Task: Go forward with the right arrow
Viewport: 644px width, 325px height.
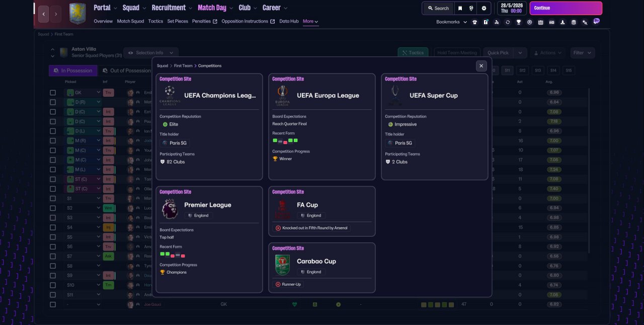Action: pos(56,14)
